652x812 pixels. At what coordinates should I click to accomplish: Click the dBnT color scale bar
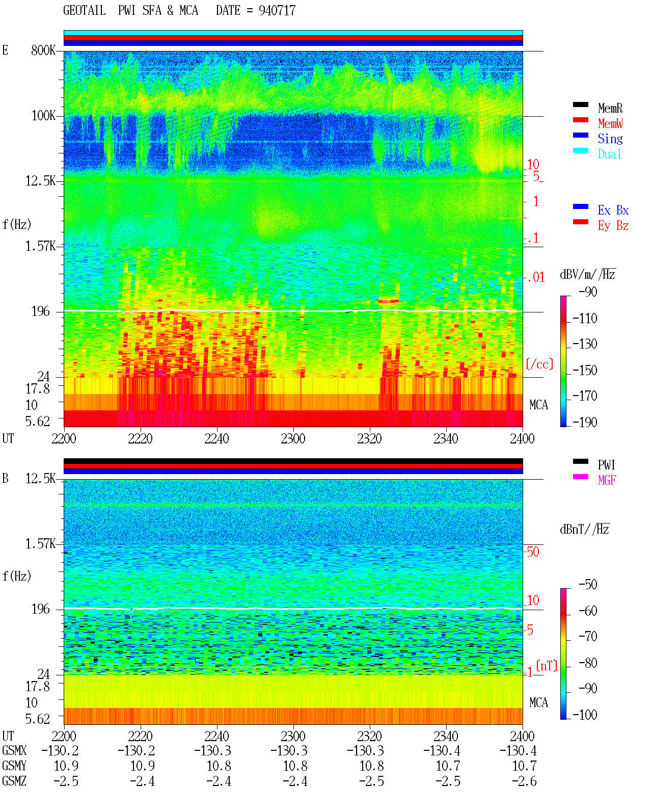(x=563, y=654)
